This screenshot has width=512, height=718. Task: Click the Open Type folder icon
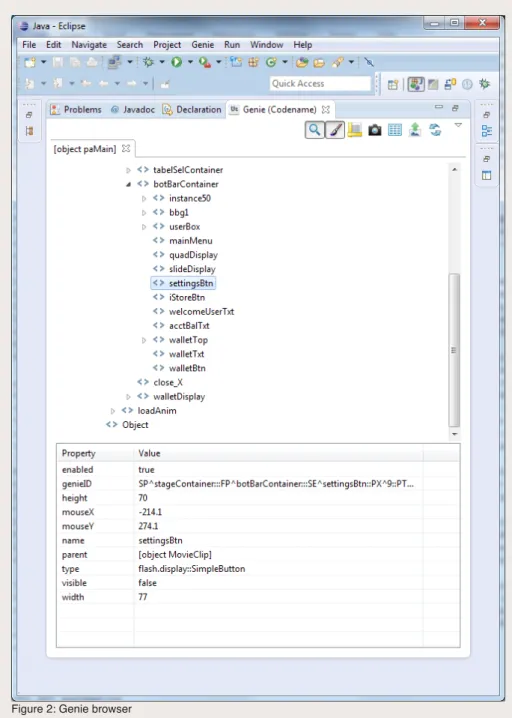(301, 62)
